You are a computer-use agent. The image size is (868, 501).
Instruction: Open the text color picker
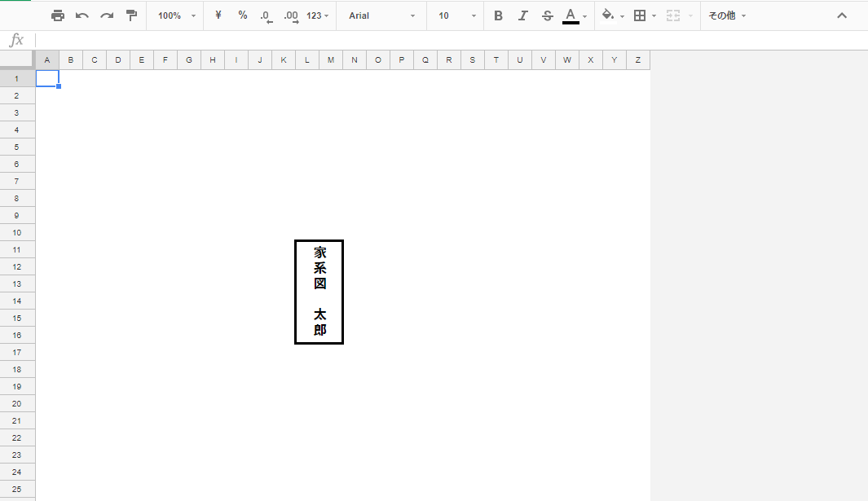point(571,15)
